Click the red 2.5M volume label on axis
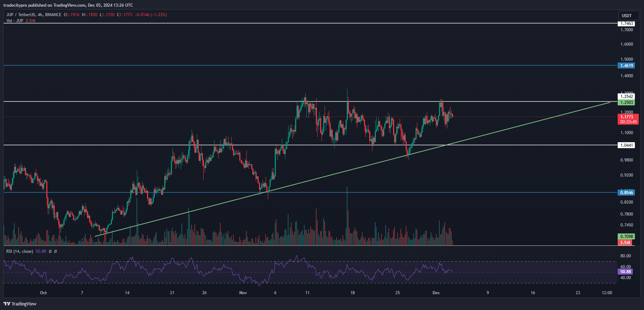The width and height of the screenshot is (644, 310). (625, 243)
